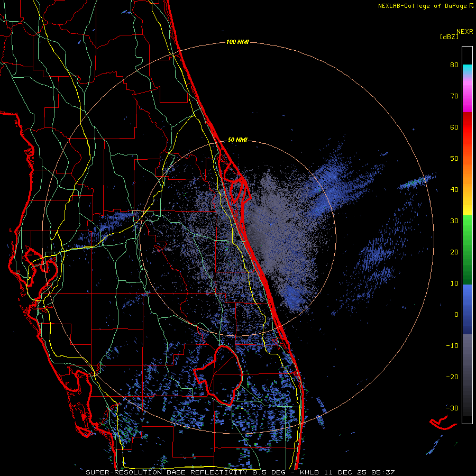
Task: Click SUPER-RESOLUTION BASE REFLECTIVITY caption text
Action: point(167,472)
